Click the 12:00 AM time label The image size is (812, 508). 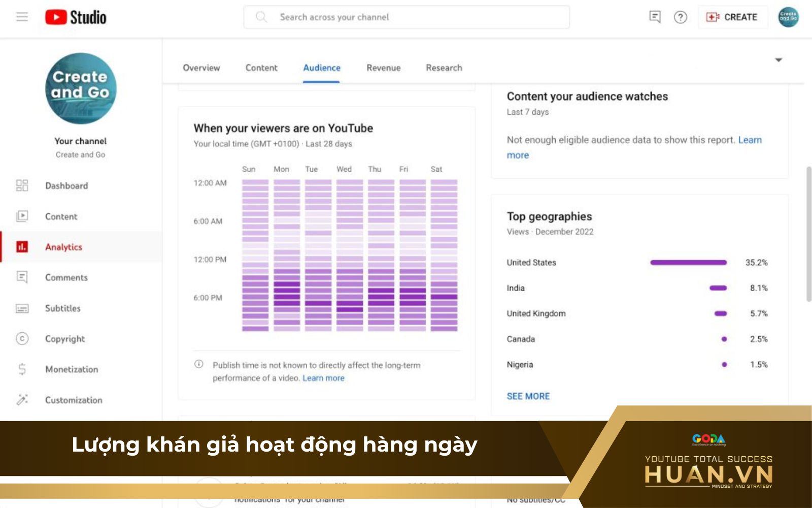coord(210,183)
